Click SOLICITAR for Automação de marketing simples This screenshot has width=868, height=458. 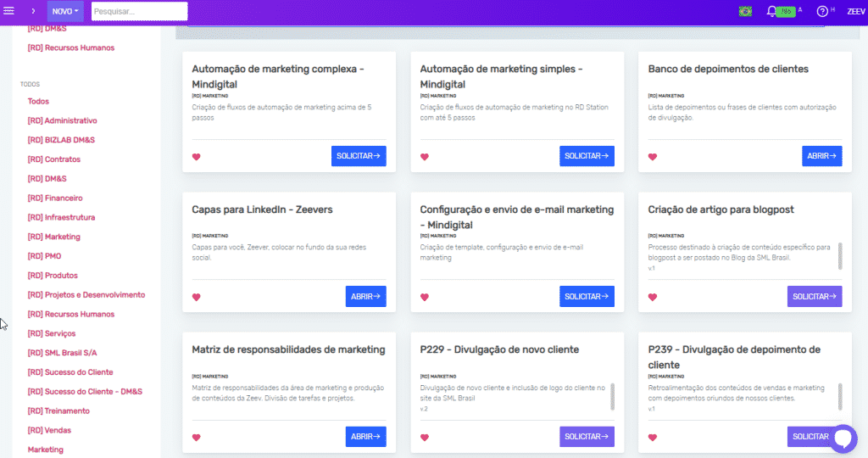587,156
